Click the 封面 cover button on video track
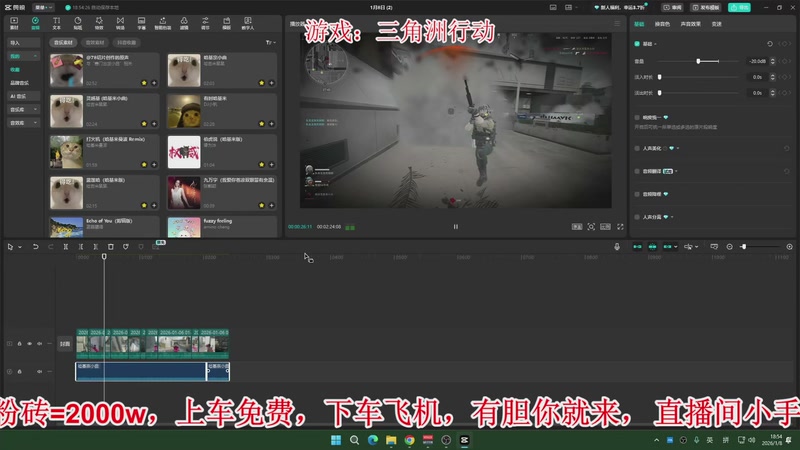The width and height of the screenshot is (800, 450). click(x=65, y=344)
